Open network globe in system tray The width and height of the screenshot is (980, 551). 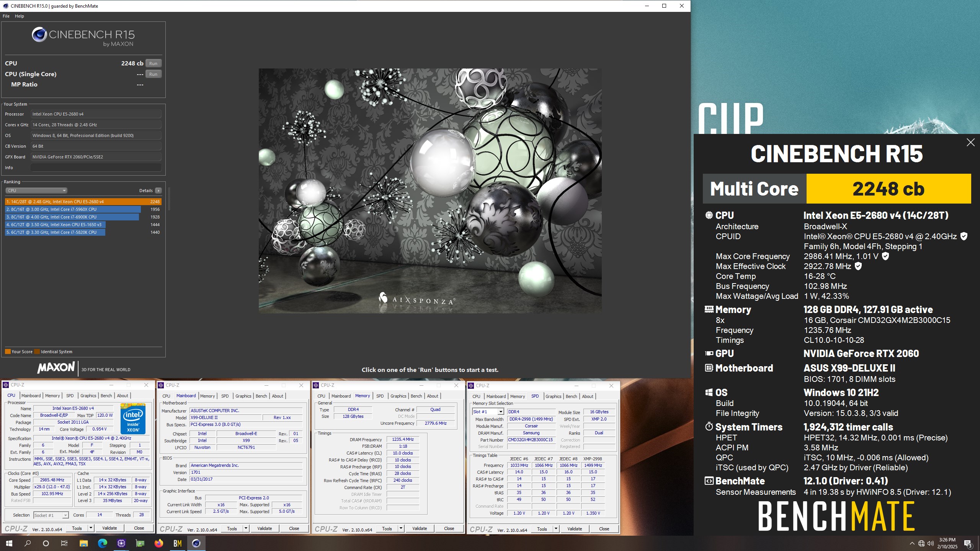[921, 543]
